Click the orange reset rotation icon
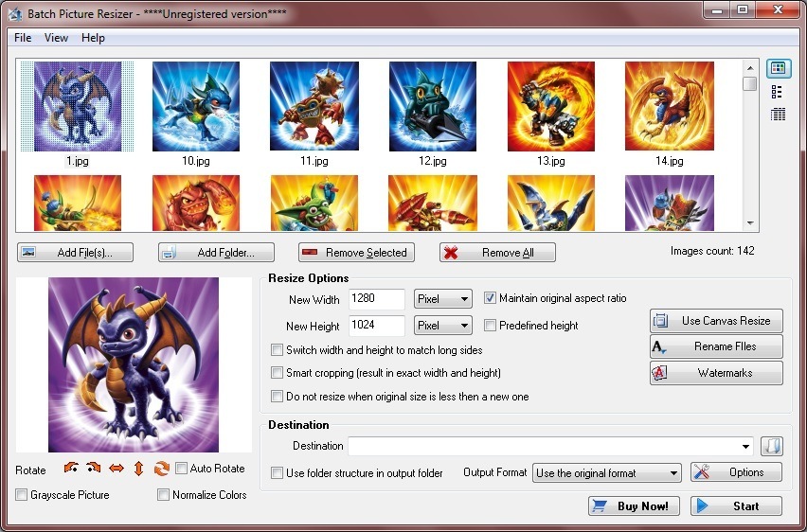The width and height of the screenshot is (807, 532). click(x=162, y=469)
